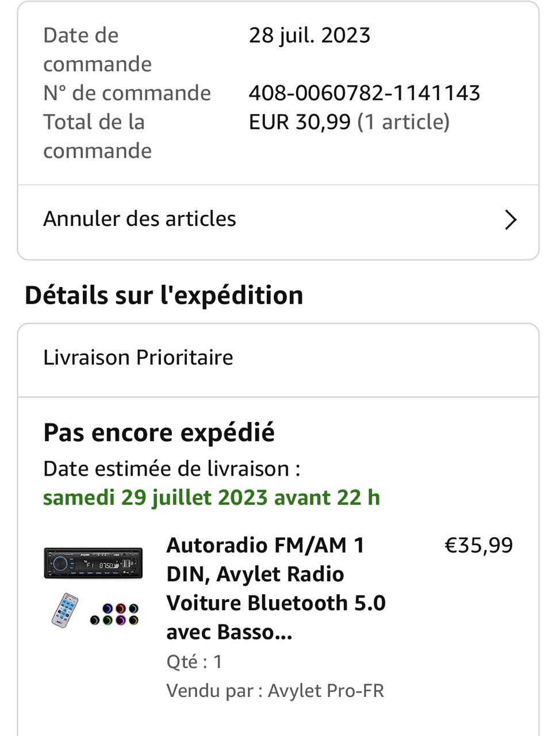Select the seller name Avylet Pro-FR

325,691
